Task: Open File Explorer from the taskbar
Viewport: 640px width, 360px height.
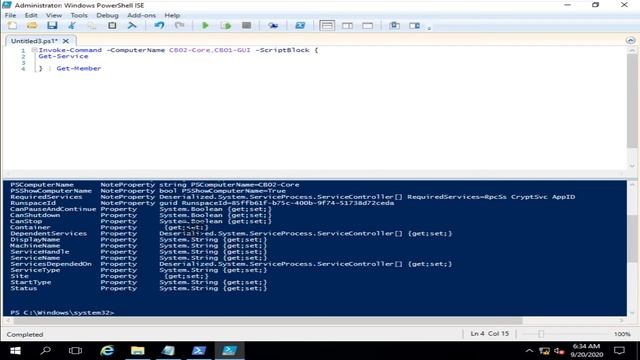Action: point(138,351)
